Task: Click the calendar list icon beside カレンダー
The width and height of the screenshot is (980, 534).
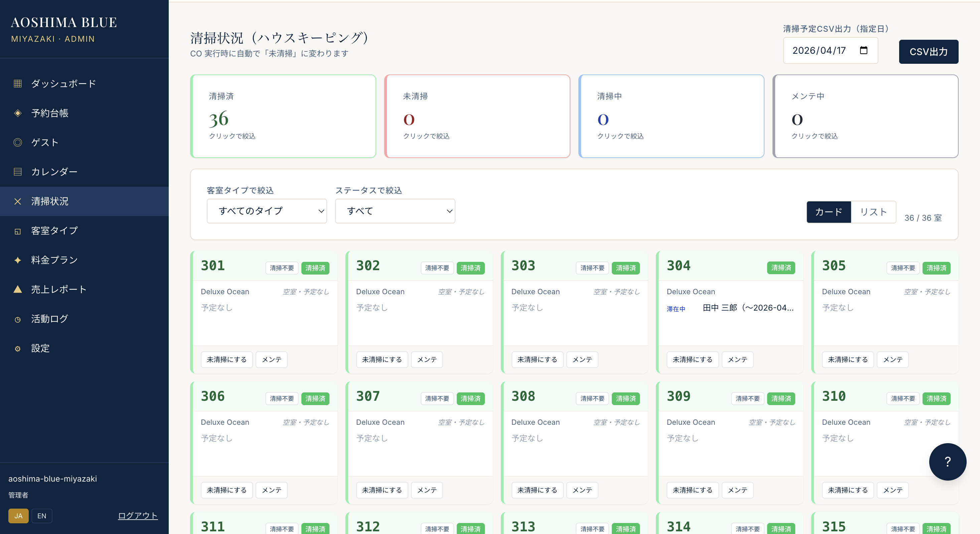Action: point(17,172)
